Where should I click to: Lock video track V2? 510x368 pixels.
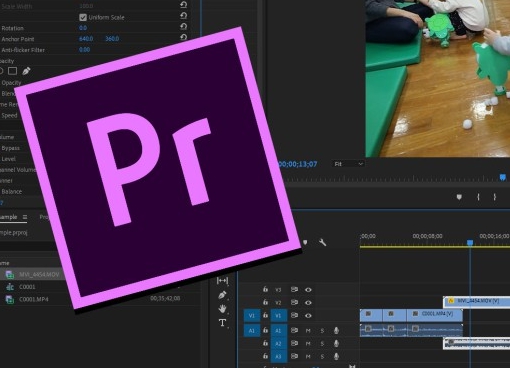coord(265,302)
